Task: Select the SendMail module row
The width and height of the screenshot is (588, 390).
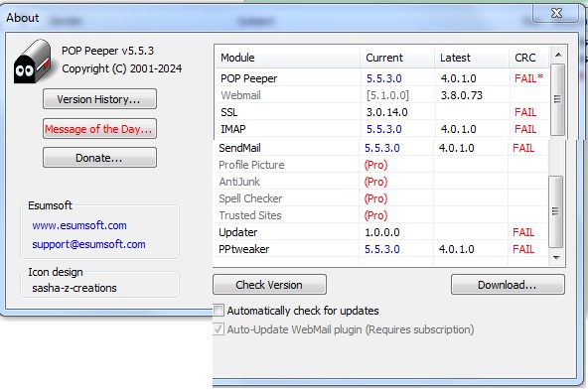Action: (x=380, y=148)
